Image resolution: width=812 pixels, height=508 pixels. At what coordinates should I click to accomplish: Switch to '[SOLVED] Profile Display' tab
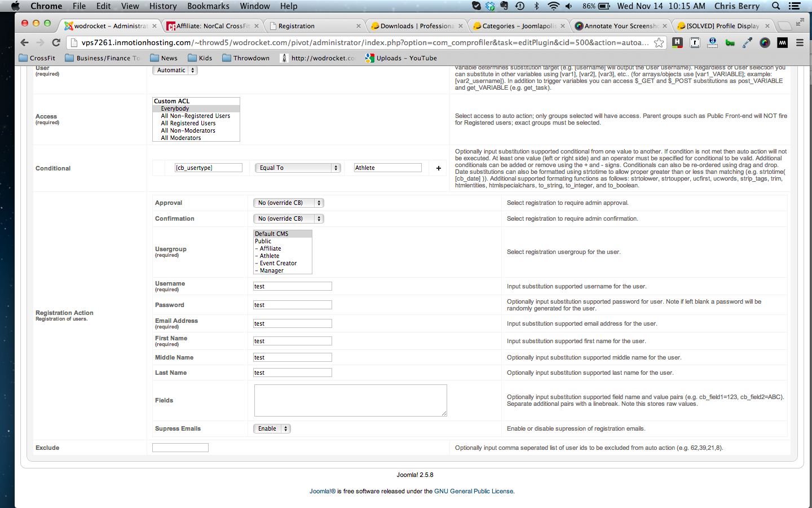tap(723, 26)
